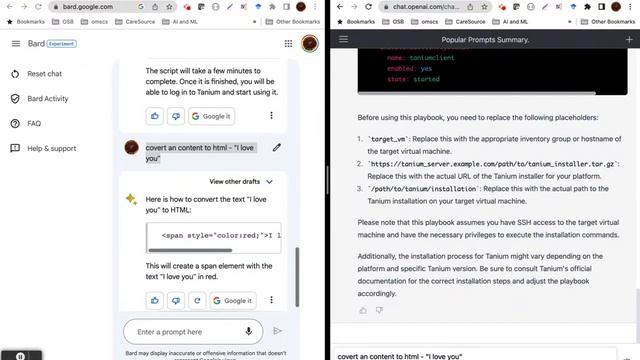Open more options for HTML span response
Image resolution: width=640 pixels, height=360 pixels.
pos(271,300)
